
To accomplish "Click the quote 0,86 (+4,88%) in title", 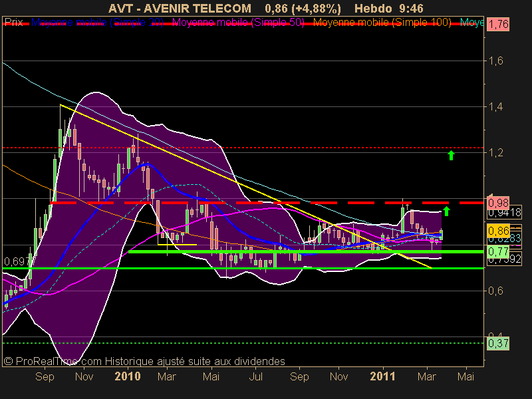I will (x=303, y=9).
